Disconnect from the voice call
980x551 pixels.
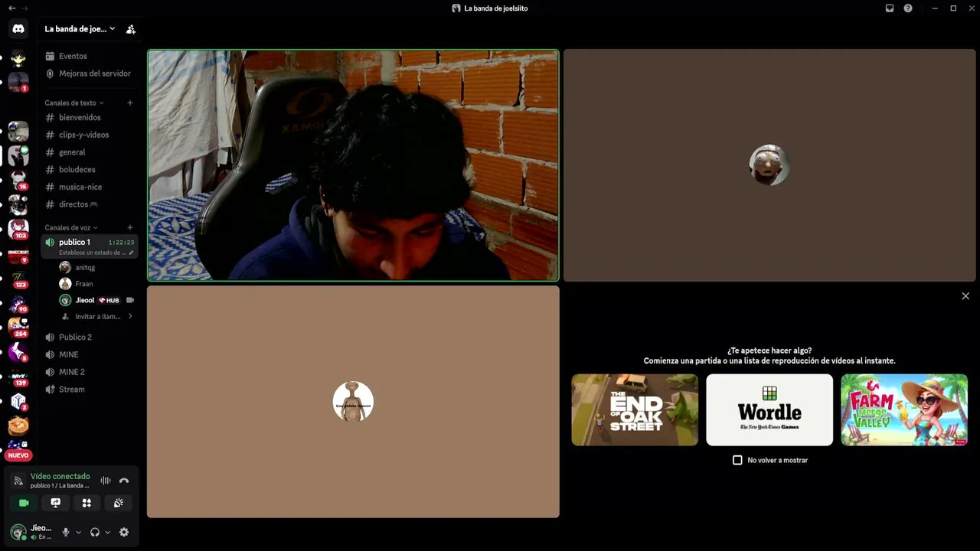tap(124, 481)
